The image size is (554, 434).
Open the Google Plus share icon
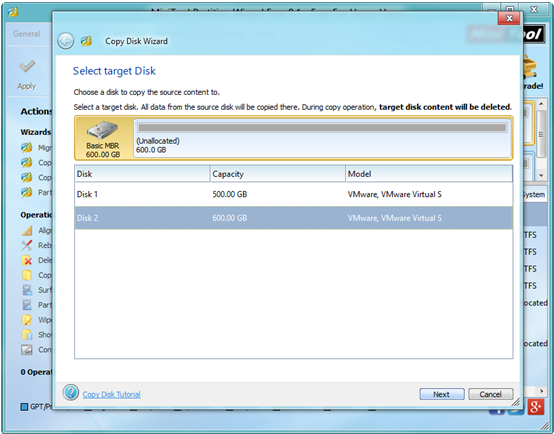(535, 407)
